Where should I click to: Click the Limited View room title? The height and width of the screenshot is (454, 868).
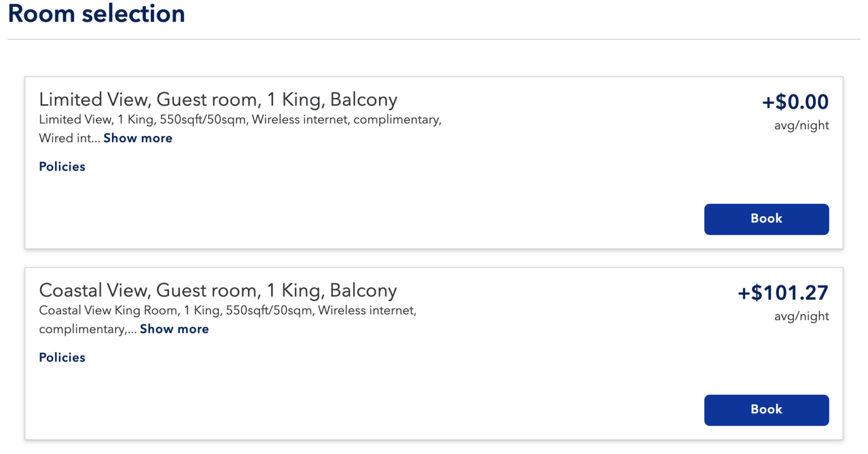pyautogui.click(x=218, y=100)
